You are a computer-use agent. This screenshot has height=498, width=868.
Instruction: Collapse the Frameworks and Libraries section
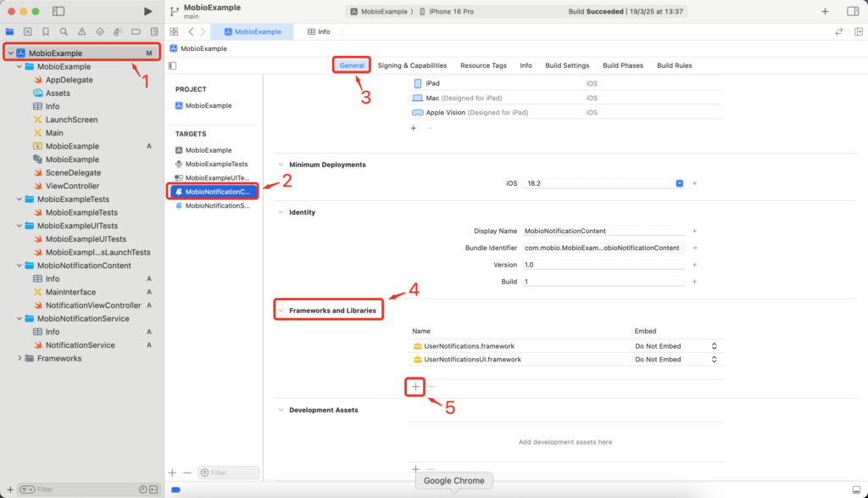(x=281, y=311)
